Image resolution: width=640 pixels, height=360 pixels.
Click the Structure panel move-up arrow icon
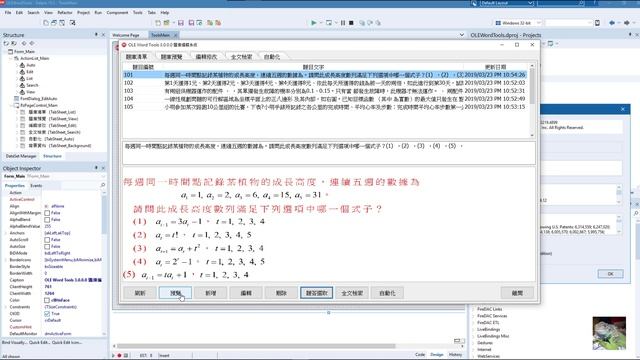coord(24,43)
